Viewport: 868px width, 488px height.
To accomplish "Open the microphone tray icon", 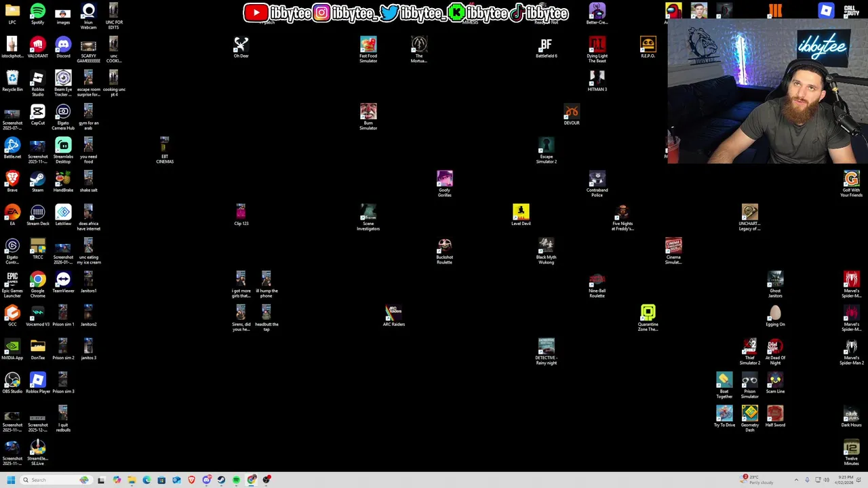I will pos(807,480).
